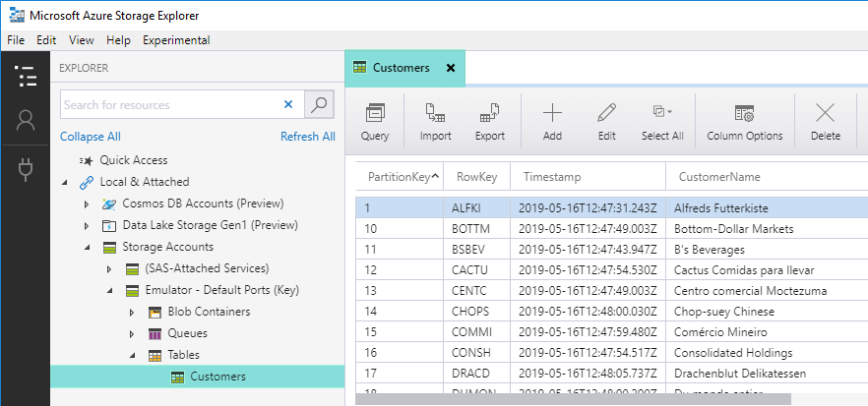This screenshot has height=406, width=868.
Task: Clear the search box with X
Action: (288, 104)
